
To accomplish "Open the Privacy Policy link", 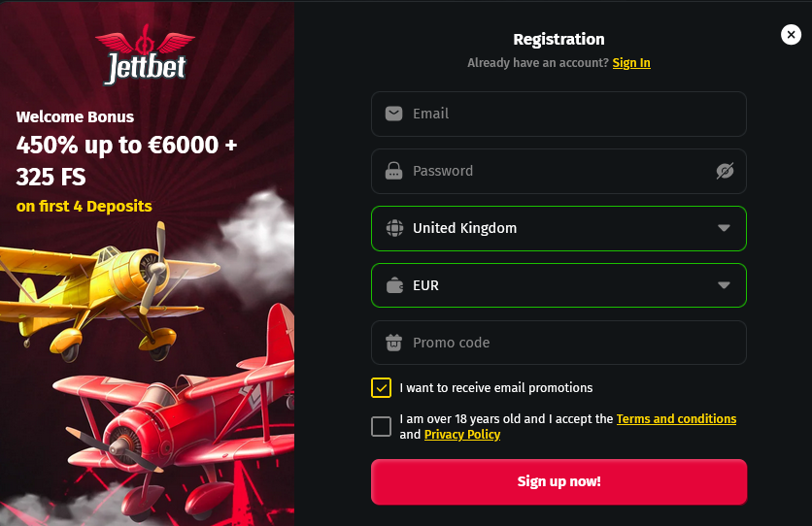I will pyautogui.click(x=462, y=435).
